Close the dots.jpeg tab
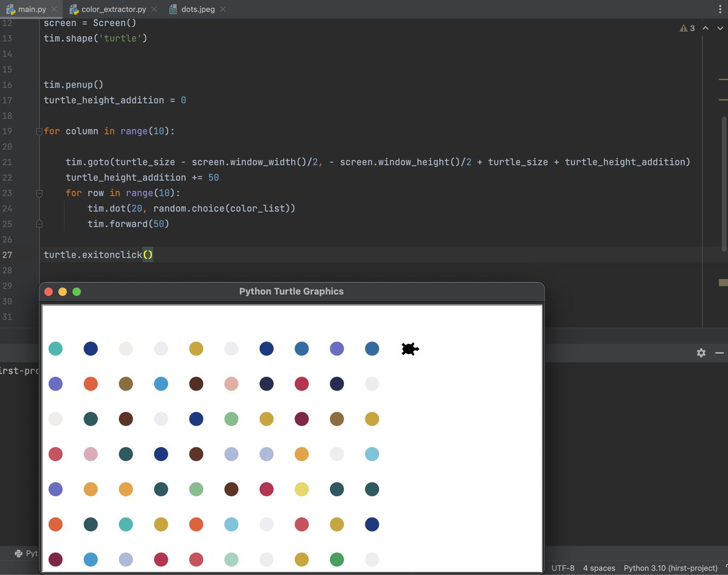Viewport: 728px width, 575px height. click(223, 10)
